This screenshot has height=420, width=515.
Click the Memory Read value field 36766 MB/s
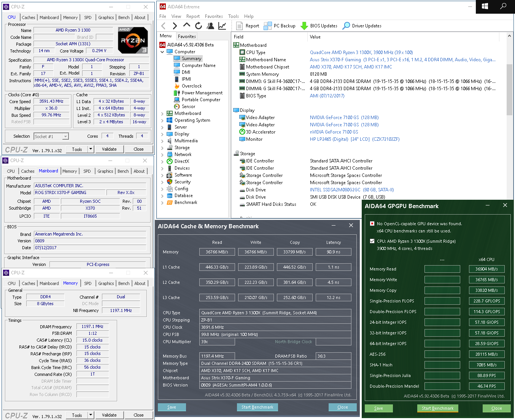[217, 252]
